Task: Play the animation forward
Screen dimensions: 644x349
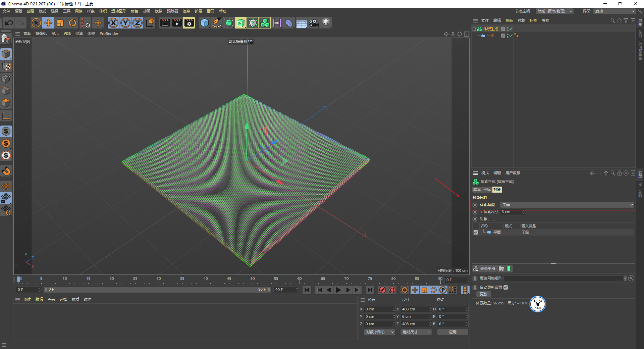Action: point(338,290)
